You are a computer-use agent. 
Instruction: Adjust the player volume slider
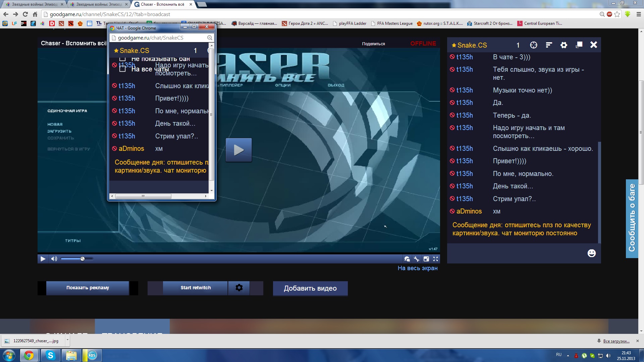click(77, 259)
